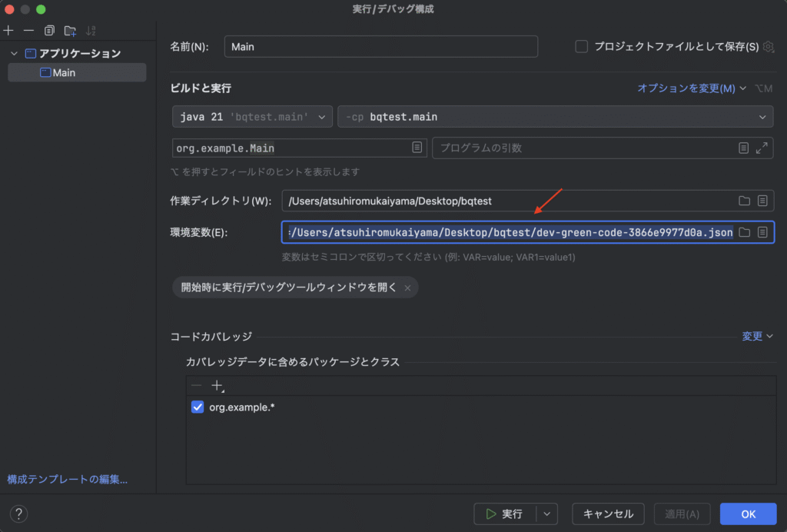Uncheck the org.example.* coverage checkbox
This screenshot has height=532, width=787.
click(198, 407)
